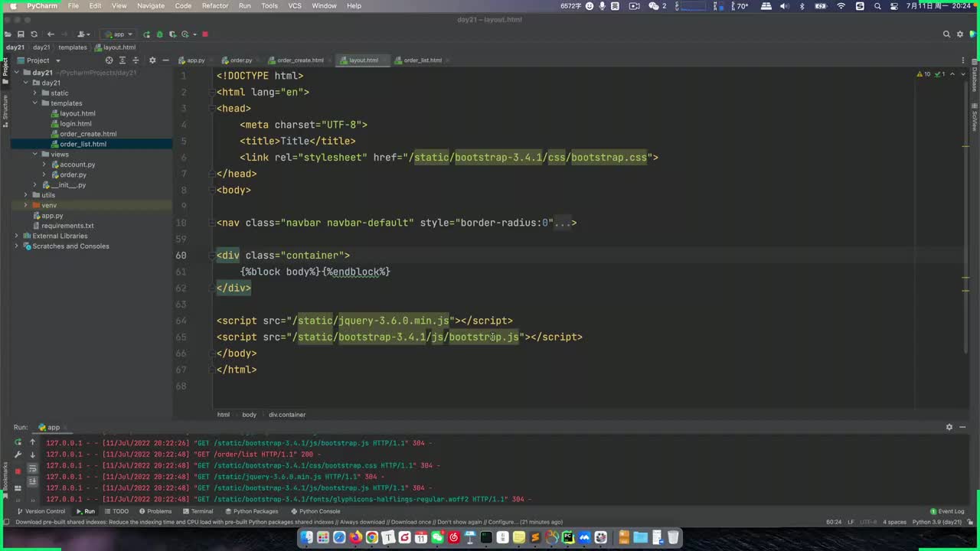The width and height of the screenshot is (980, 551).
Task: Open the 'app' run configuration dropdown
Action: [119, 34]
